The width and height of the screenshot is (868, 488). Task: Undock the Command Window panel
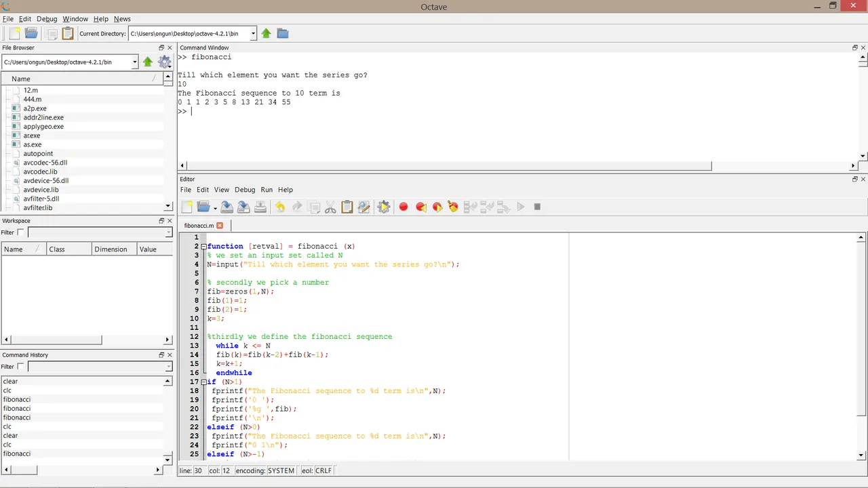[x=855, y=47]
